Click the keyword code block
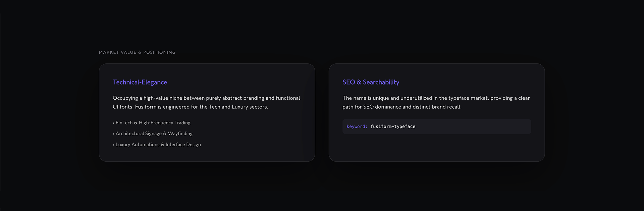Viewport: 644px width, 211px height. pos(437,126)
